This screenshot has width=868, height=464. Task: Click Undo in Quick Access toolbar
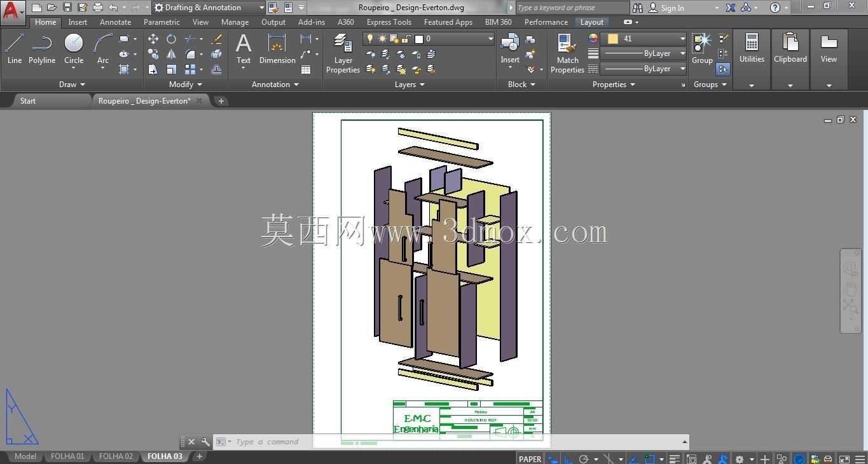tap(113, 8)
